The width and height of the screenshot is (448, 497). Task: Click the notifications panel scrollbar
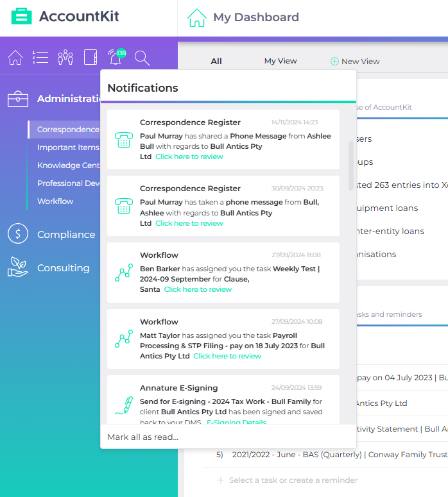[x=351, y=165]
